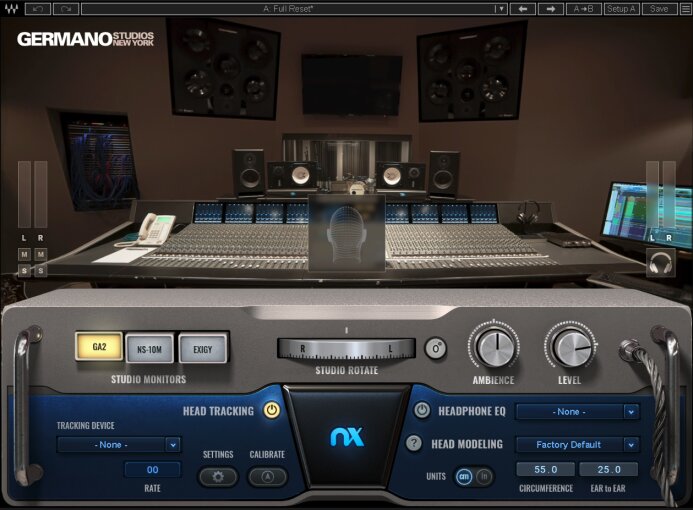The image size is (693, 510).
Task: Enable Headphone EQ power button
Action: pos(422,410)
